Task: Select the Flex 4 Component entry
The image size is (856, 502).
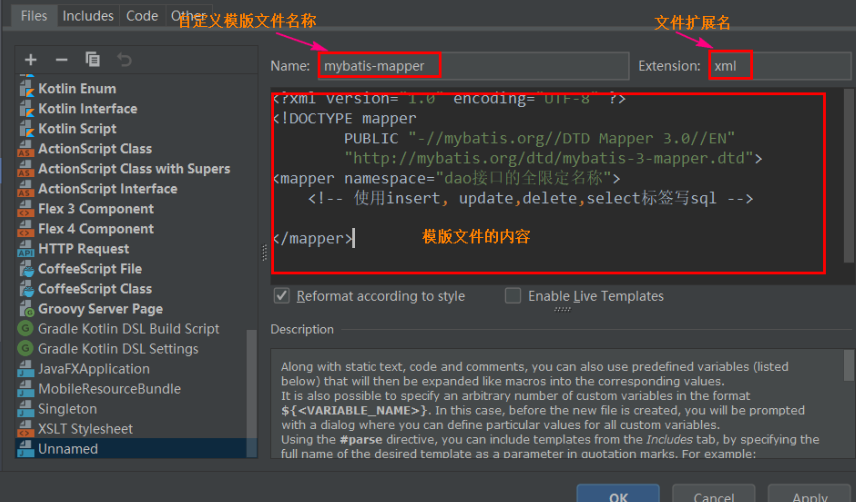Action: click(96, 229)
